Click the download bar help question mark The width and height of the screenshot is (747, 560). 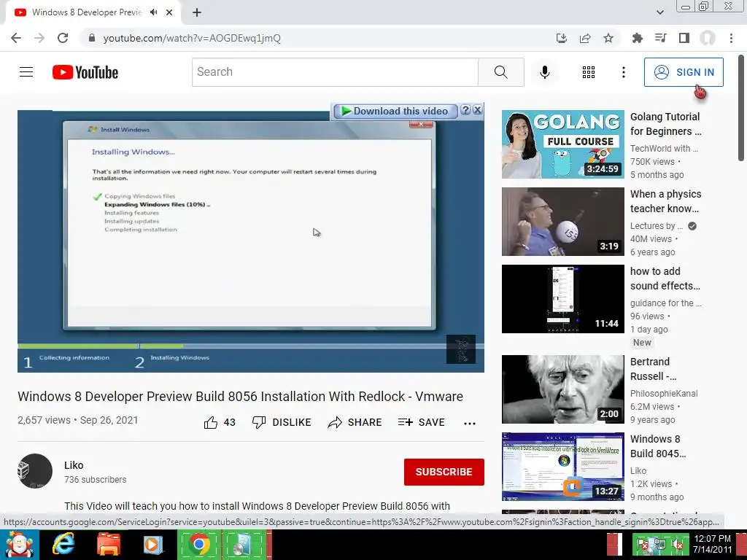tap(465, 110)
